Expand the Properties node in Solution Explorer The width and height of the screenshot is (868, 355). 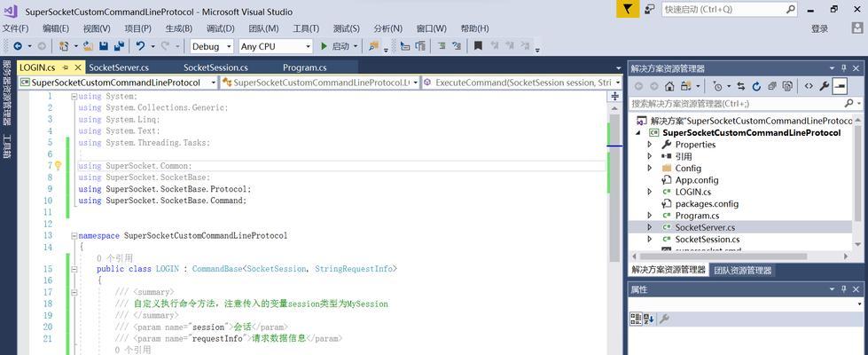[650, 145]
